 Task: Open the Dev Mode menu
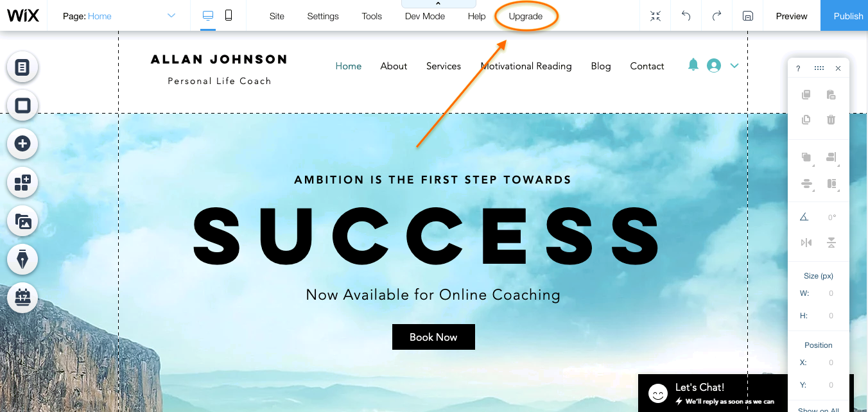pyautogui.click(x=425, y=16)
